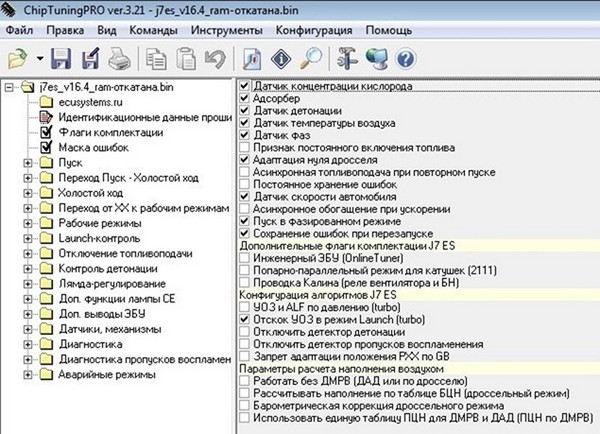600x434 pixels.
Task: Uncheck the Адсорбер checkbox
Action: (x=246, y=100)
